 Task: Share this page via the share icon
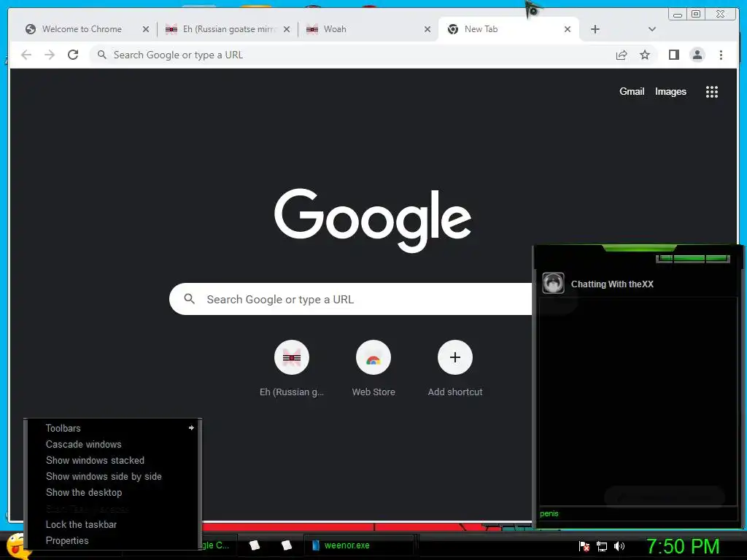pos(622,55)
